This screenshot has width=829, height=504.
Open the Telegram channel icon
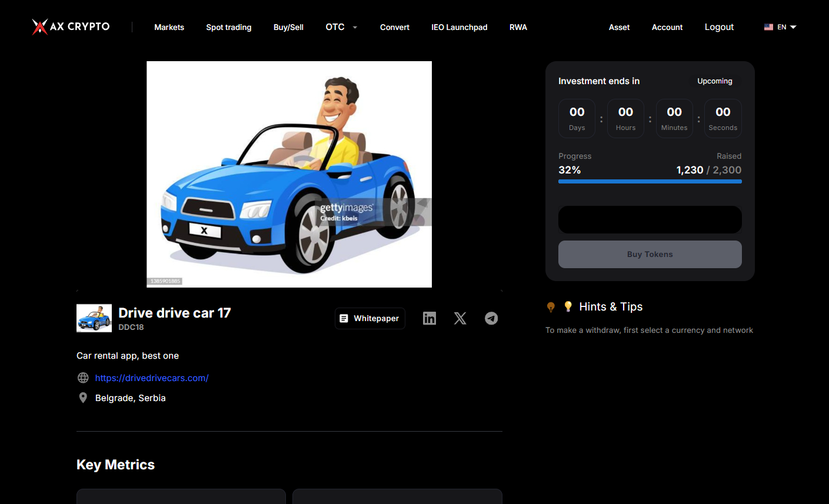tap(491, 318)
